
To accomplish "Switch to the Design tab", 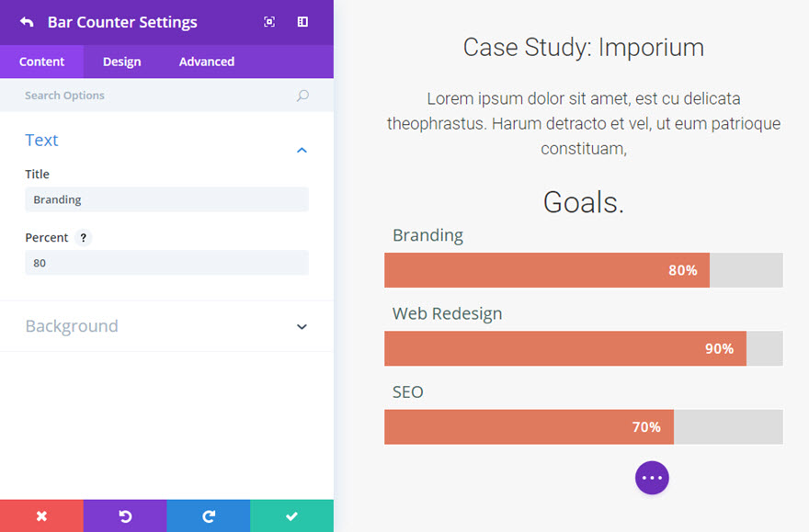I will [x=121, y=62].
